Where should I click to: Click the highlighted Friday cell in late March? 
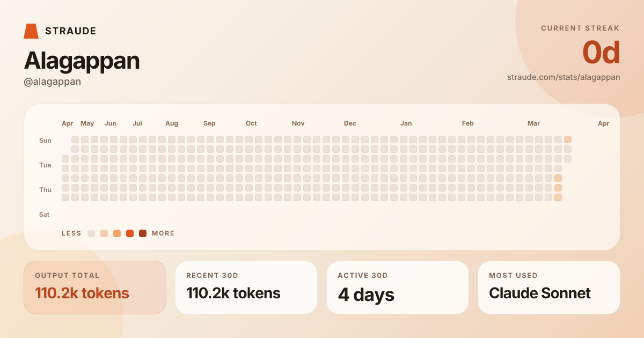click(x=558, y=197)
